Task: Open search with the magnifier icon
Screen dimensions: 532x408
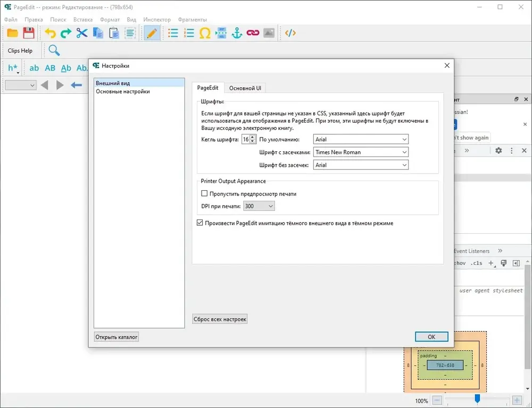Action: [54, 50]
